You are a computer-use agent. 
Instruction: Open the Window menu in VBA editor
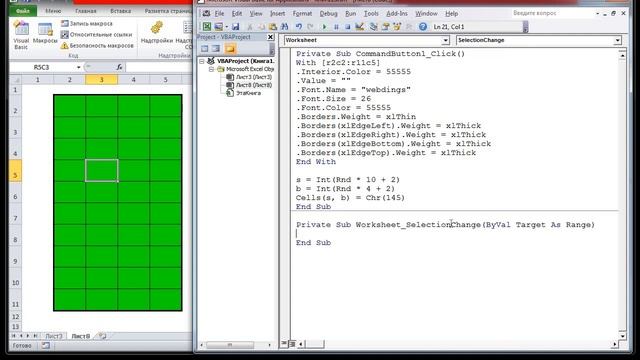click(426, 13)
